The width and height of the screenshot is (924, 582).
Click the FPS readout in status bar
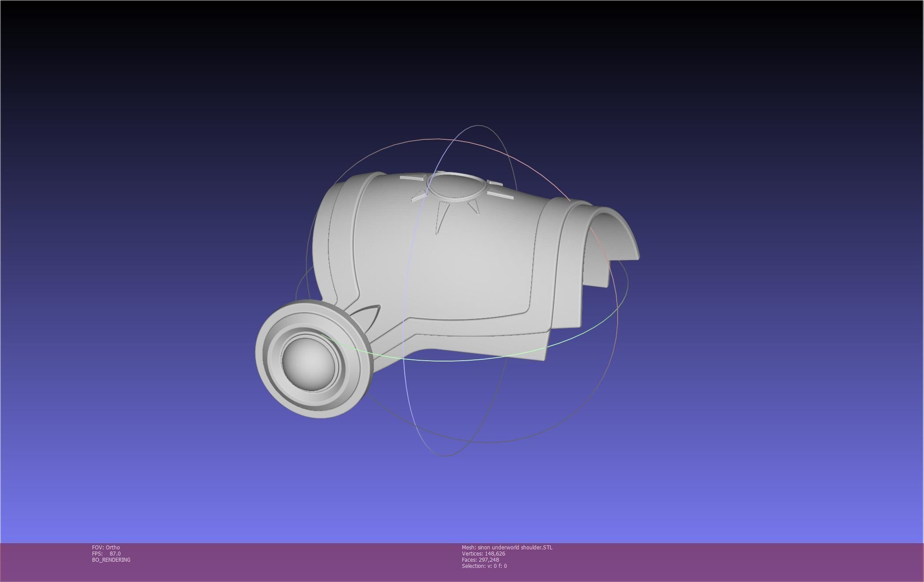(106, 554)
